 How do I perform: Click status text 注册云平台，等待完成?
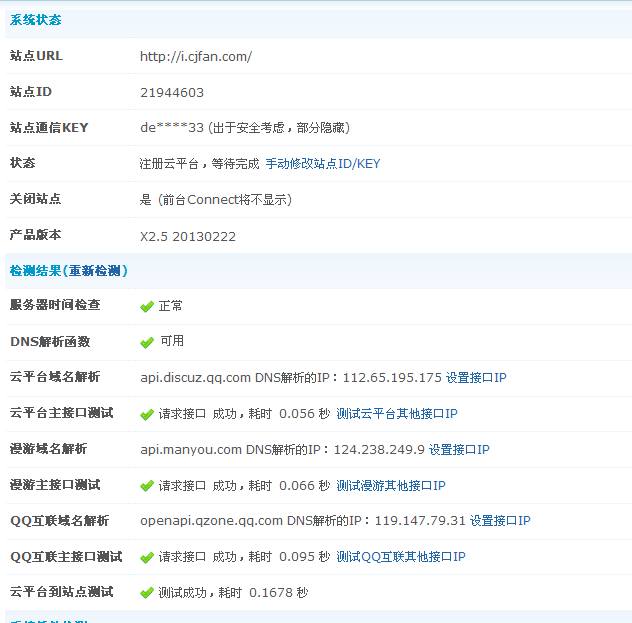point(200,164)
